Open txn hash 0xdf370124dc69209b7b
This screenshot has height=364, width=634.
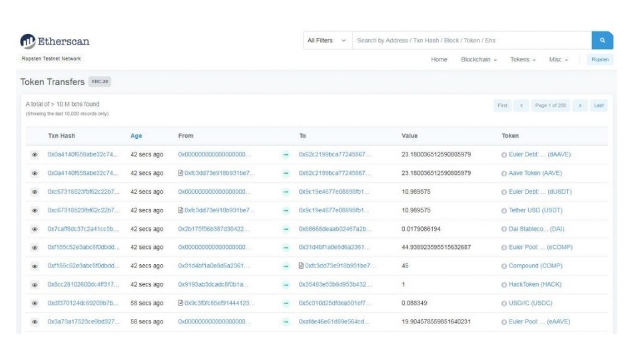[x=83, y=303]
